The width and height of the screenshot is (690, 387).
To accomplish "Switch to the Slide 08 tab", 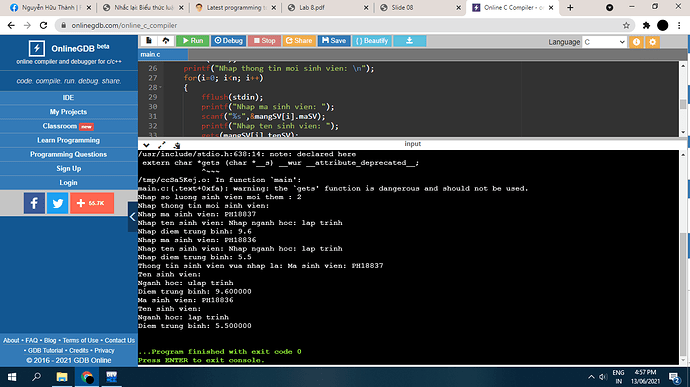I will tap(420, 7).
